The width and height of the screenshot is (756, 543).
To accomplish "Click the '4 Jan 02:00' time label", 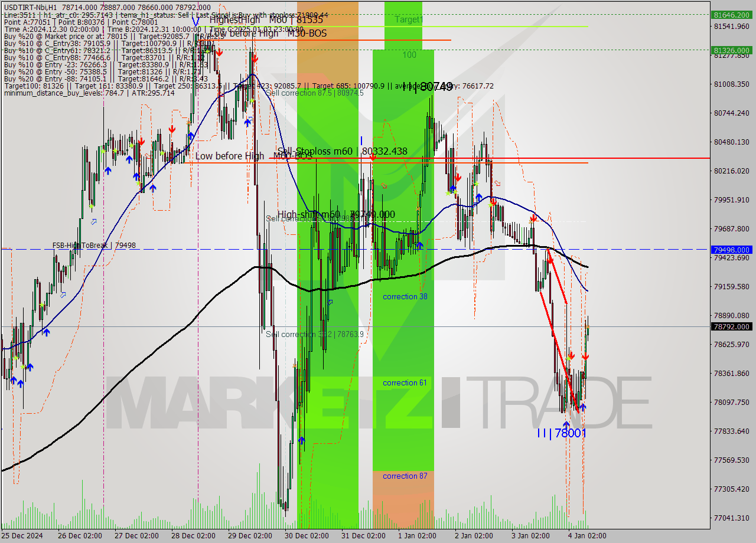I will [x=586, y=535].
